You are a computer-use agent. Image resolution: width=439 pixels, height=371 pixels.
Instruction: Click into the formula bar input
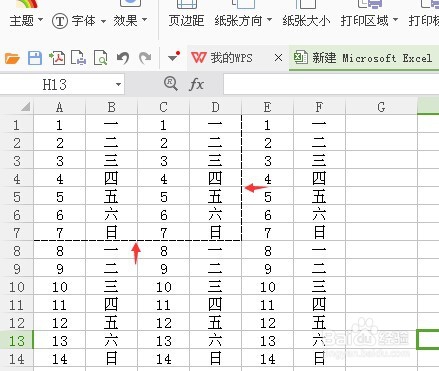coord(331,84)
